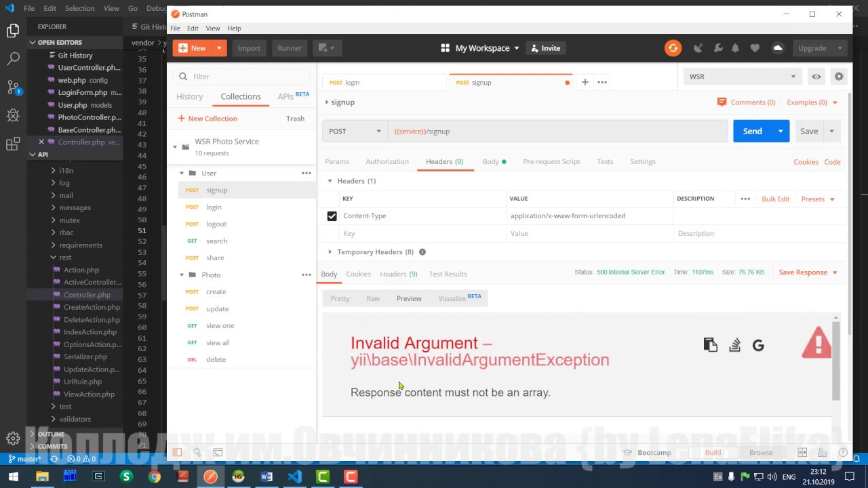This screenshot has width=868, height=488.
Task: Add a new request tab
Action: click(x=585, y=82)
